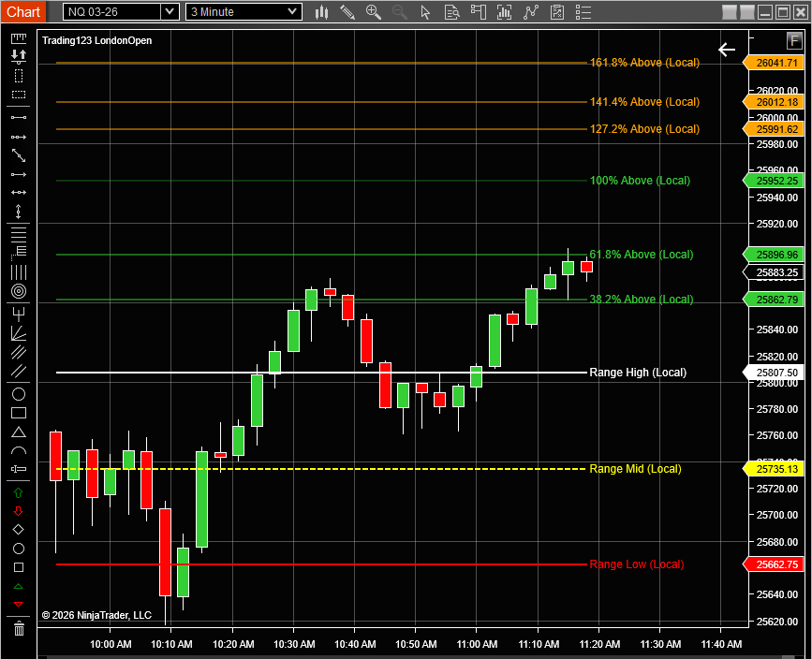Pick the Ellipse shape drawing tool
The image size is (812, 659).
pyautogui.click(x=18, y=393)
